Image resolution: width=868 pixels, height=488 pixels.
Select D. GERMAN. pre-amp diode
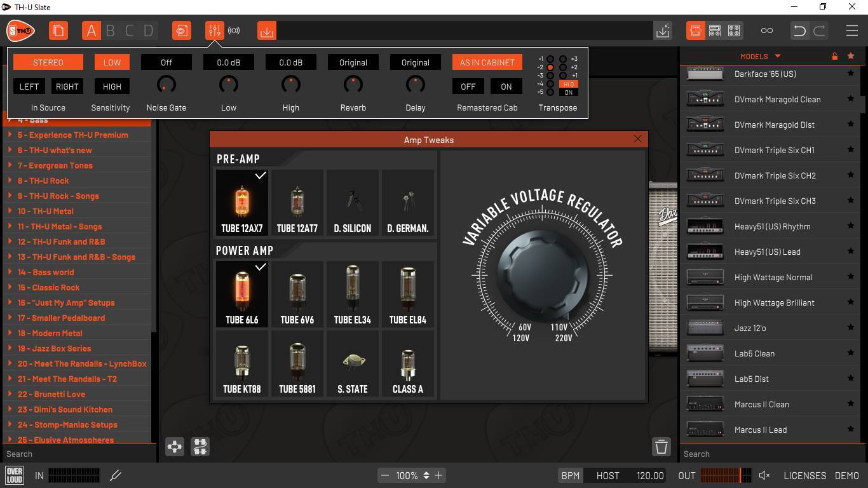(408, 203)
